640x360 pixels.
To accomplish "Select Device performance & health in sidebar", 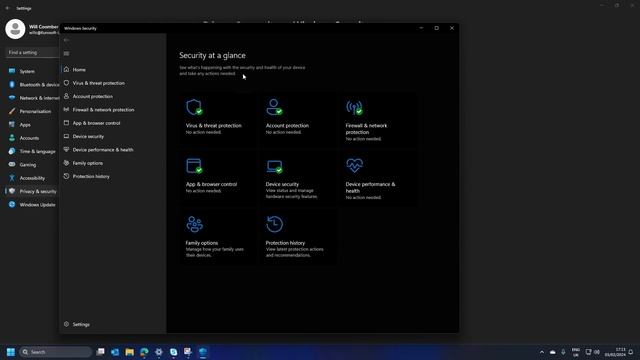I will coord(113,149).
